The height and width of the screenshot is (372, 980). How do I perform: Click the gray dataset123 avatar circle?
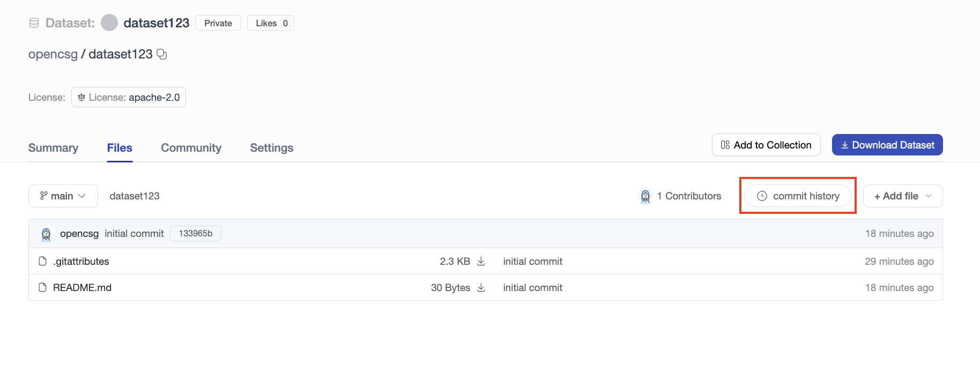[109, 23]
